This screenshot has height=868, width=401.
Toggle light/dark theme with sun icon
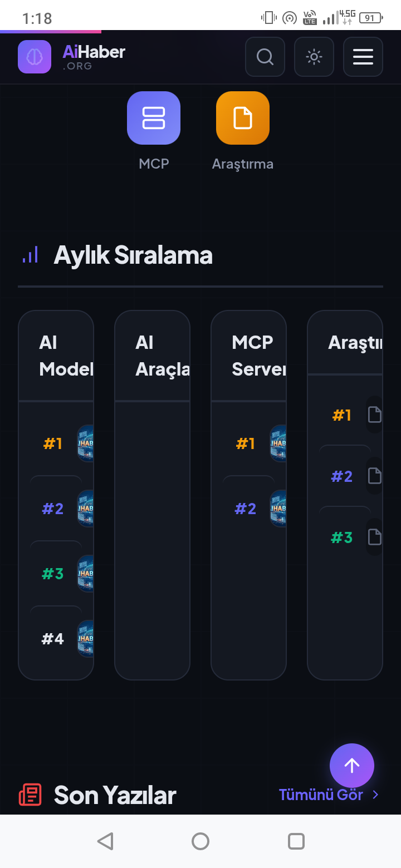coord(314,57)
